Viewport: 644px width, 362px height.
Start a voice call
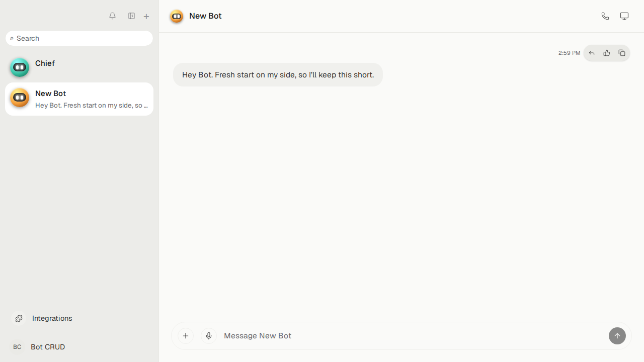coord(605,16)
